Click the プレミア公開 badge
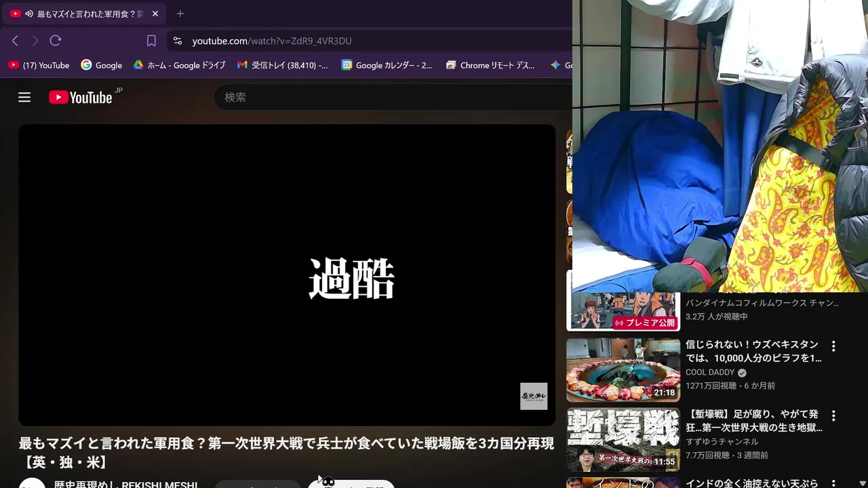The image size is (868, 488). click(645, 323)
